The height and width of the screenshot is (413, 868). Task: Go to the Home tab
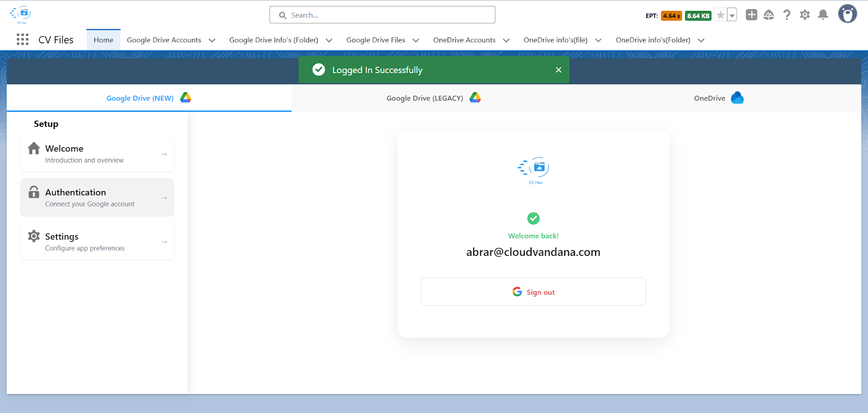click(103, 40)
